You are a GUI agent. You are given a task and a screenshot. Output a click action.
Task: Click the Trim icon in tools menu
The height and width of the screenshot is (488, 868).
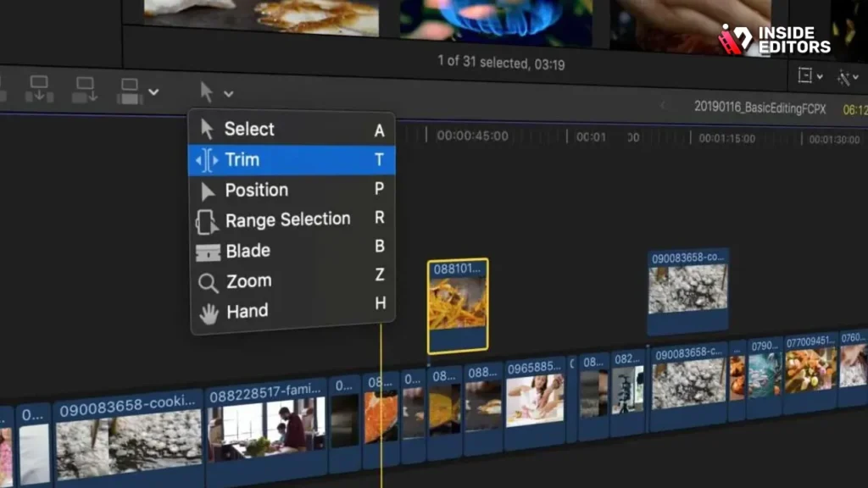(207, 160)
